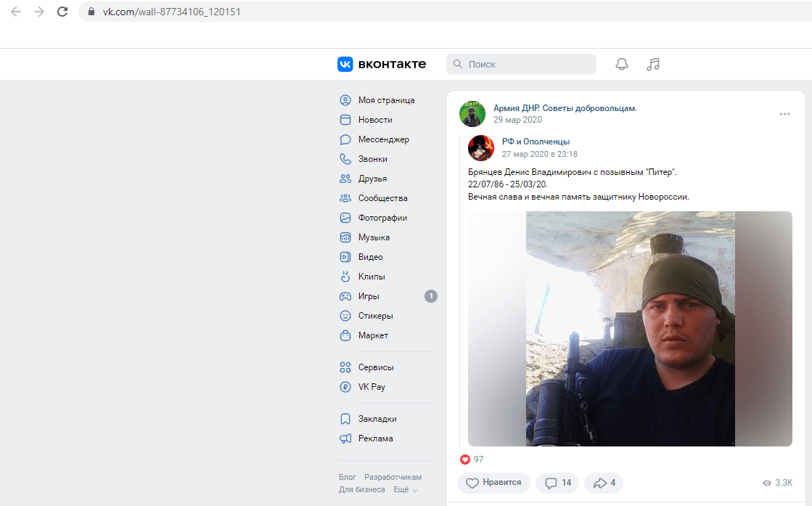Open the Клипы sidebar icon
Image resolution: width=812 pixels, height=506 pixels.
point(345,277)
